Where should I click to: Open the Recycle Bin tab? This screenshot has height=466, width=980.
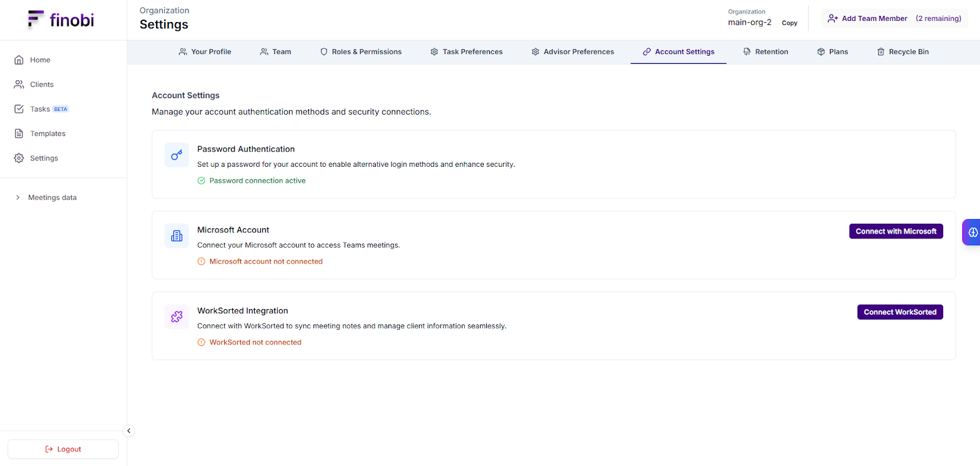[x=903, y=52]
